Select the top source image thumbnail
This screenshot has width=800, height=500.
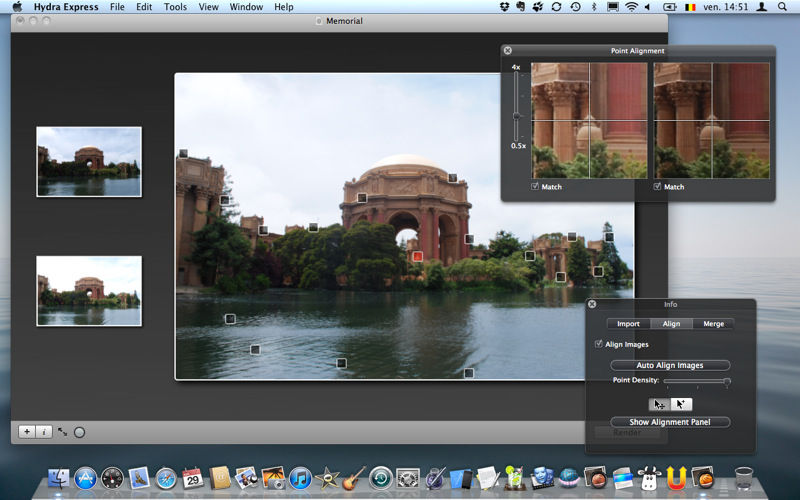click(x=89, y=161)
